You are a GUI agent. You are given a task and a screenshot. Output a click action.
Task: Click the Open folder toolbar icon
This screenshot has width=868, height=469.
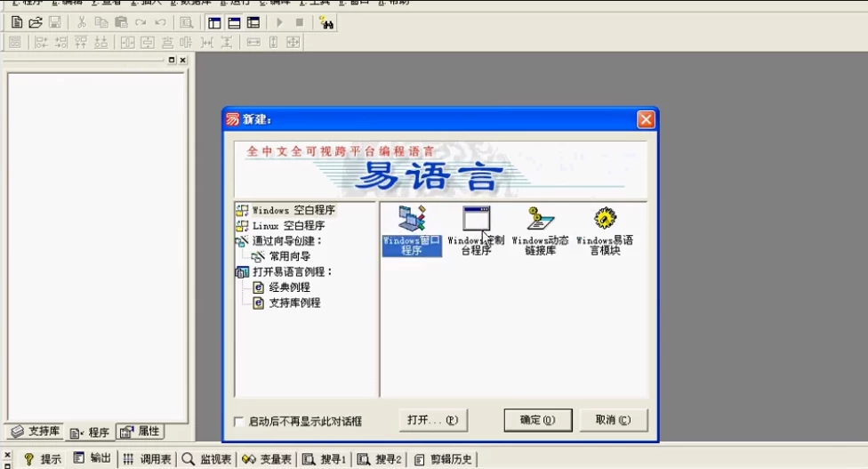click(x=36, y=22)
